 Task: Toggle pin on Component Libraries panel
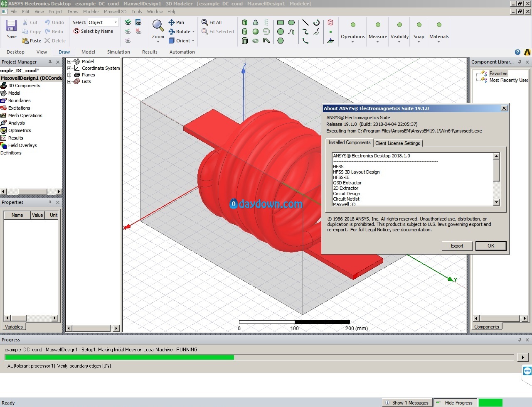tap(520, 62)
